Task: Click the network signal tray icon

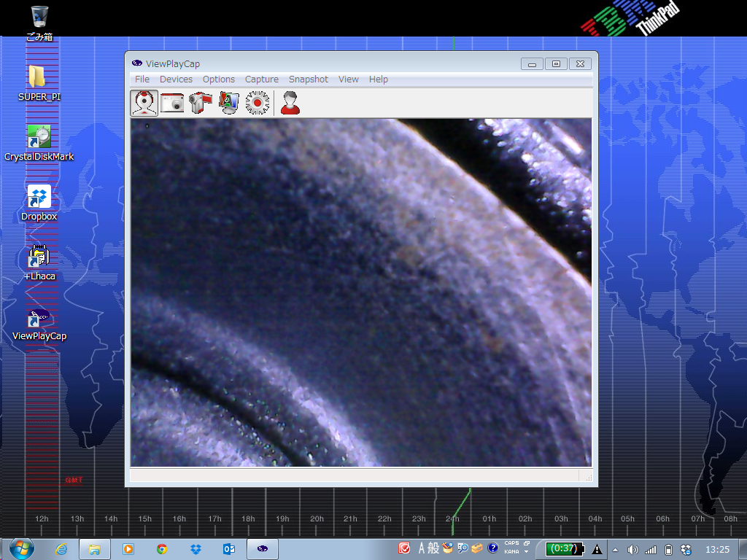Action: point(650,550)
